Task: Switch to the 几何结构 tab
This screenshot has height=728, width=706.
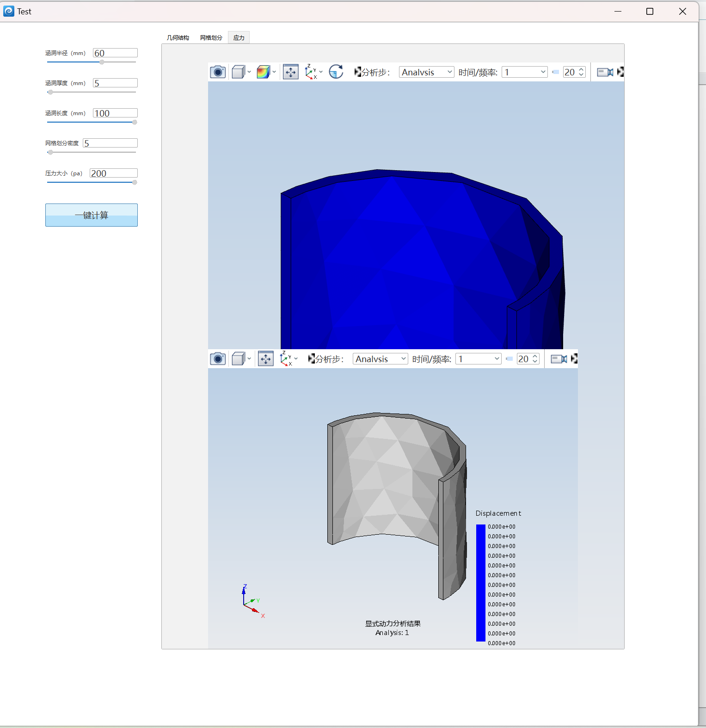Action: 178,38
